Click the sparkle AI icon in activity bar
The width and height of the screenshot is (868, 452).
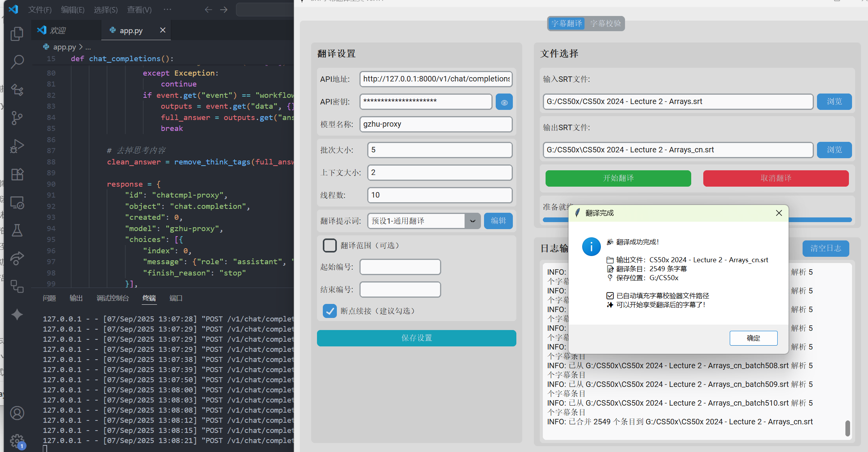point(17,314)
